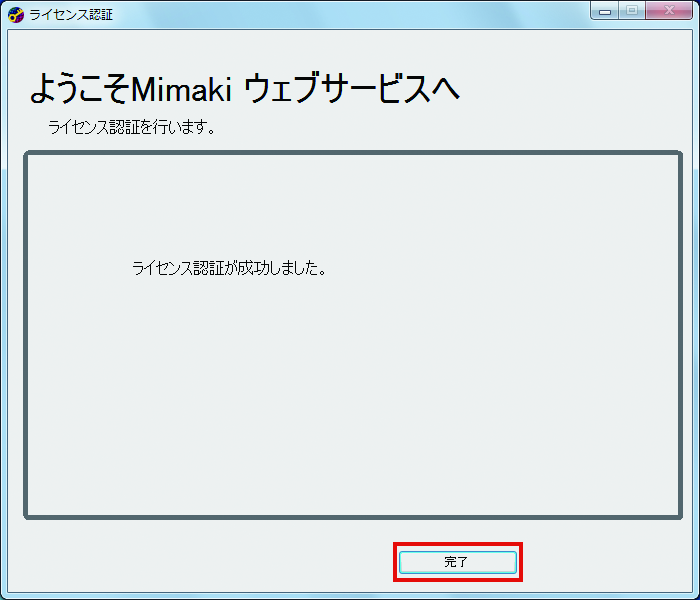Click the disabled maximize button
The height and width of the screenshot is (600, 700).
click(x=632, y=11)
